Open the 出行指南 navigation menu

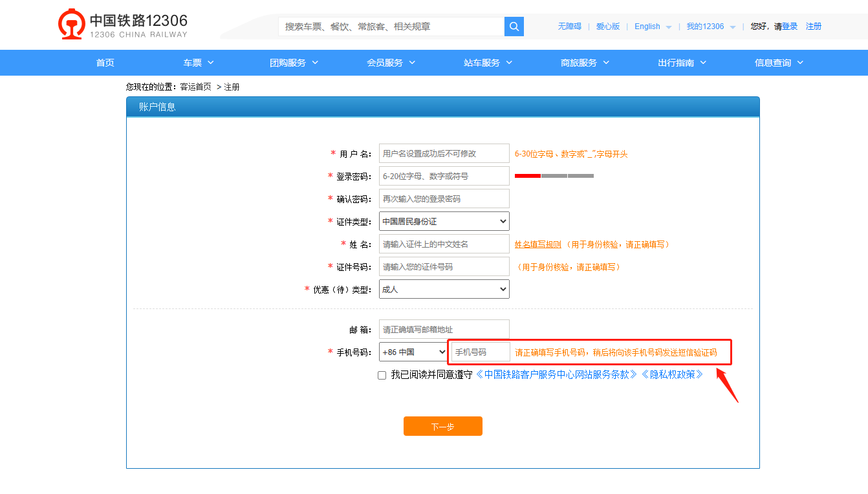682,63
